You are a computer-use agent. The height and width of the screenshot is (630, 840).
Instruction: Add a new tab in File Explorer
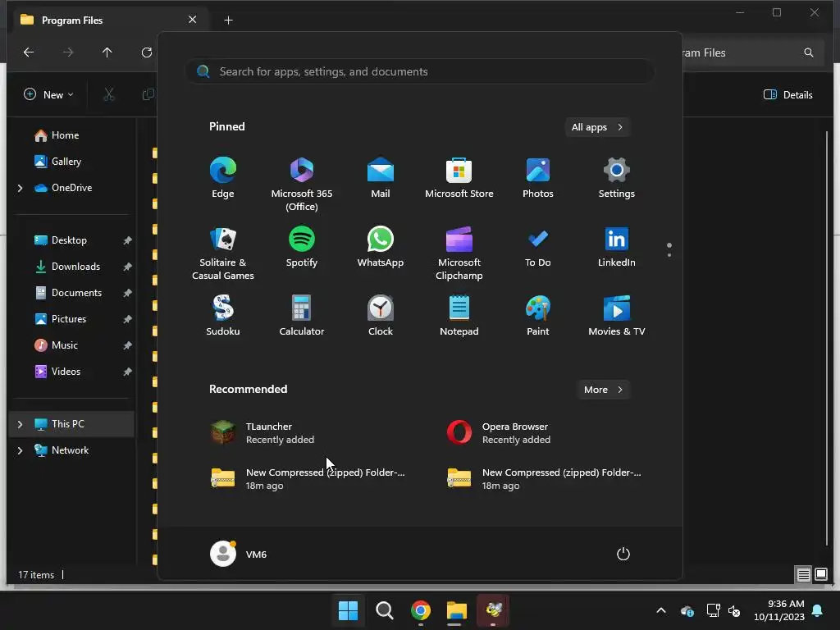[228, 21]
